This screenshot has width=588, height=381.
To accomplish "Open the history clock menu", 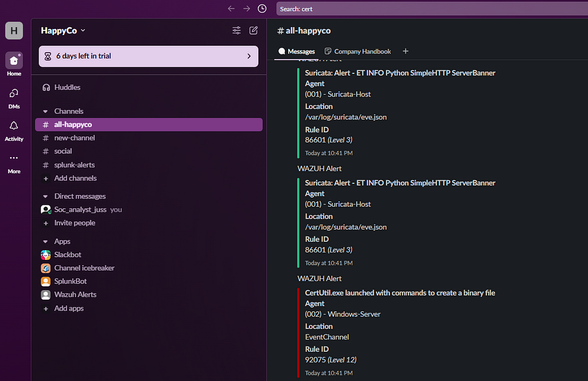I will pos(262,9).
